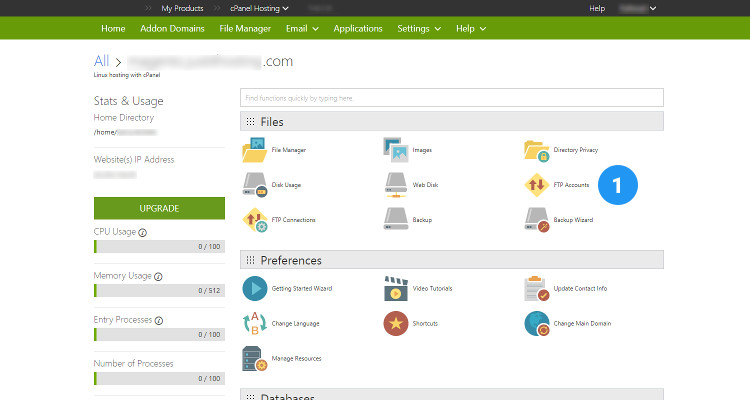
Task: Open the Disk Usage icon
Action: 254,185
